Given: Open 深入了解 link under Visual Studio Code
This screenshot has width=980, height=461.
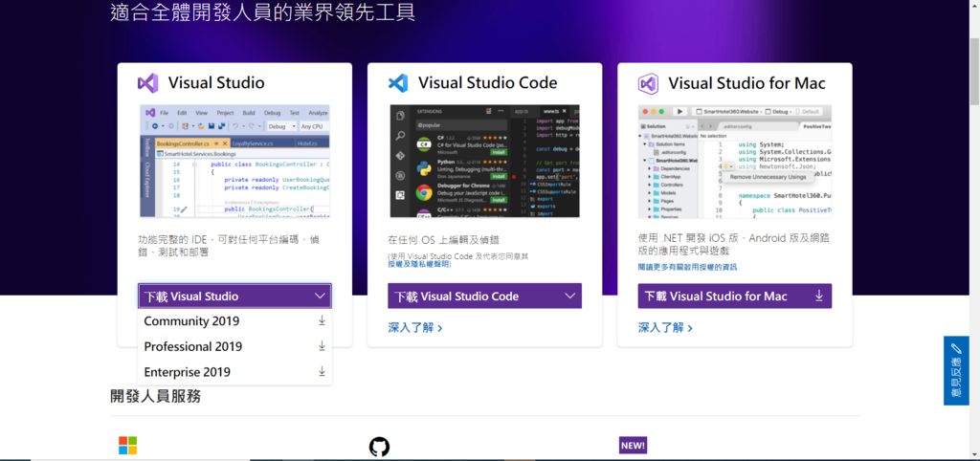Looking at the screenshot, I should 415,327.
